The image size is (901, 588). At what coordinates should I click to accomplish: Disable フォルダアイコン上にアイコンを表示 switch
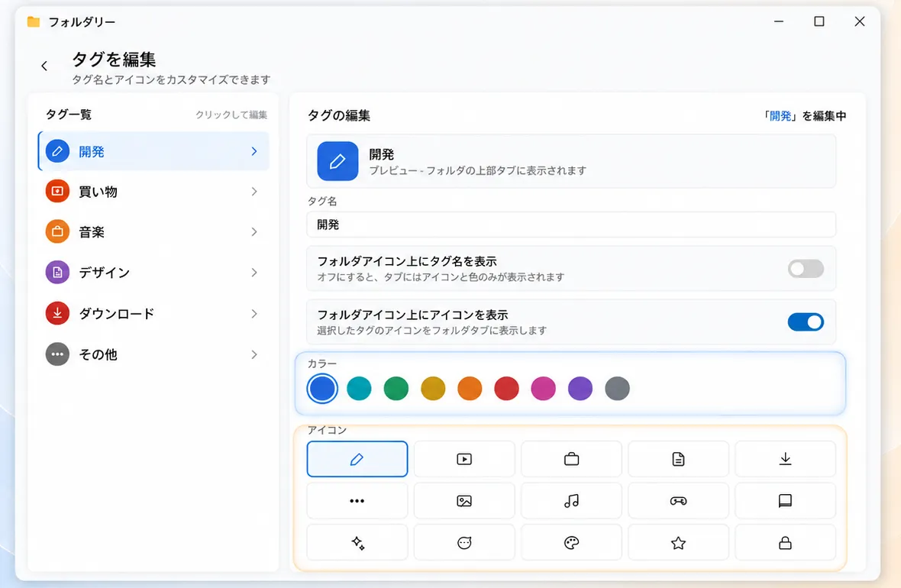coord(806,322)
